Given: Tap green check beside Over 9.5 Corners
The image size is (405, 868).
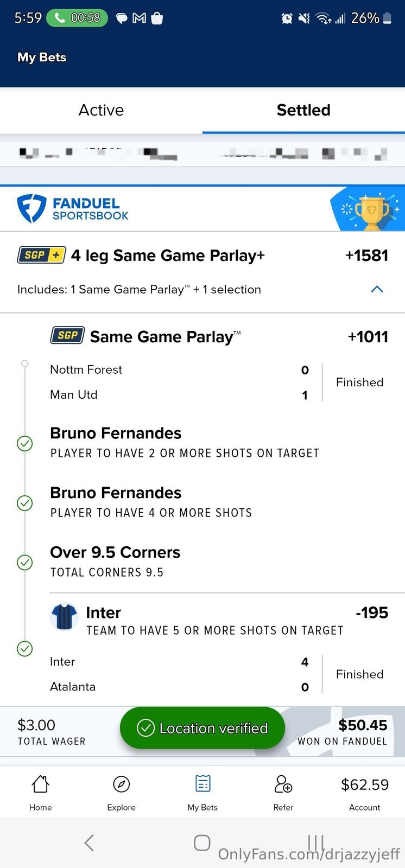Looking at the screenshot, I should pyautogui.click(x=25, y=563).
